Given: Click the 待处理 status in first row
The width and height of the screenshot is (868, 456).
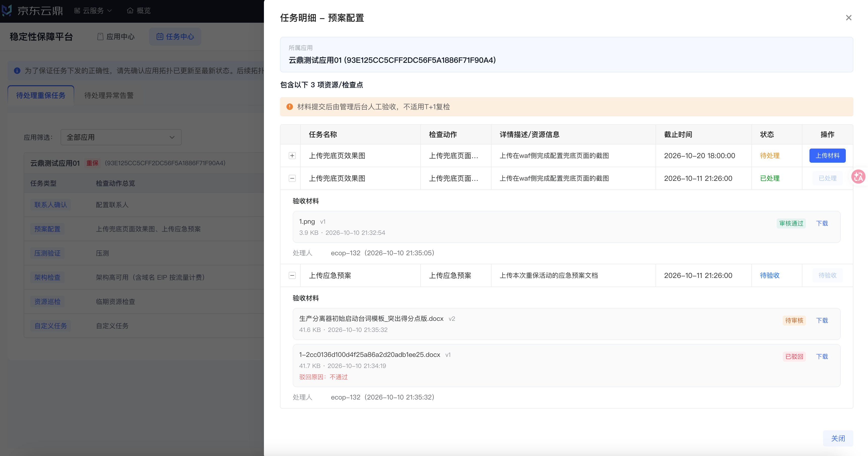Looking at the screenshot, I should coord(770,156).
